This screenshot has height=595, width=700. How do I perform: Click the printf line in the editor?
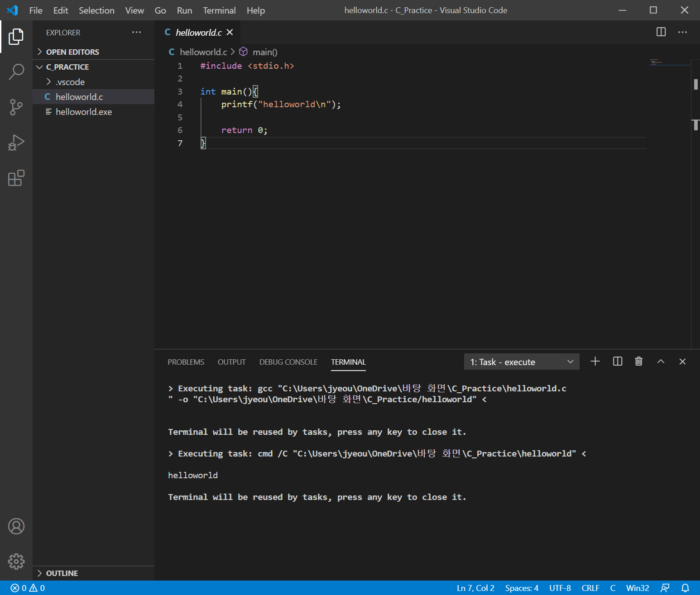point(281,105)
